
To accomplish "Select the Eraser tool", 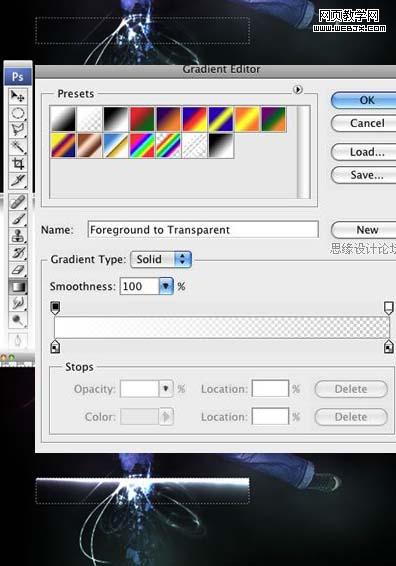I will [x=18, y=269].
